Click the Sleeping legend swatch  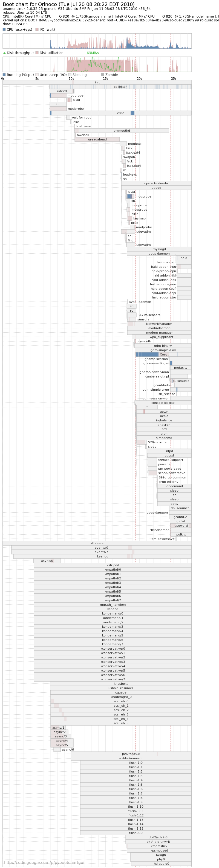pyautogui.click(x=70, y=75)
